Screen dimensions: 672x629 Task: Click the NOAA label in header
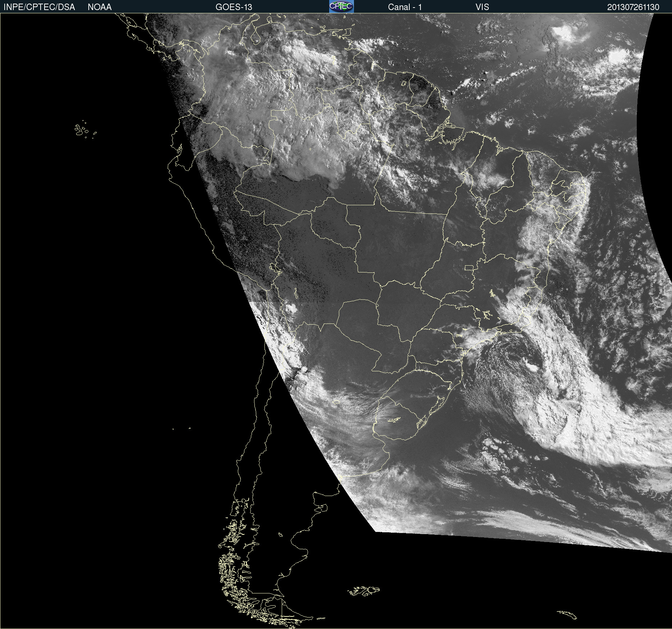(x=100, y=7)
